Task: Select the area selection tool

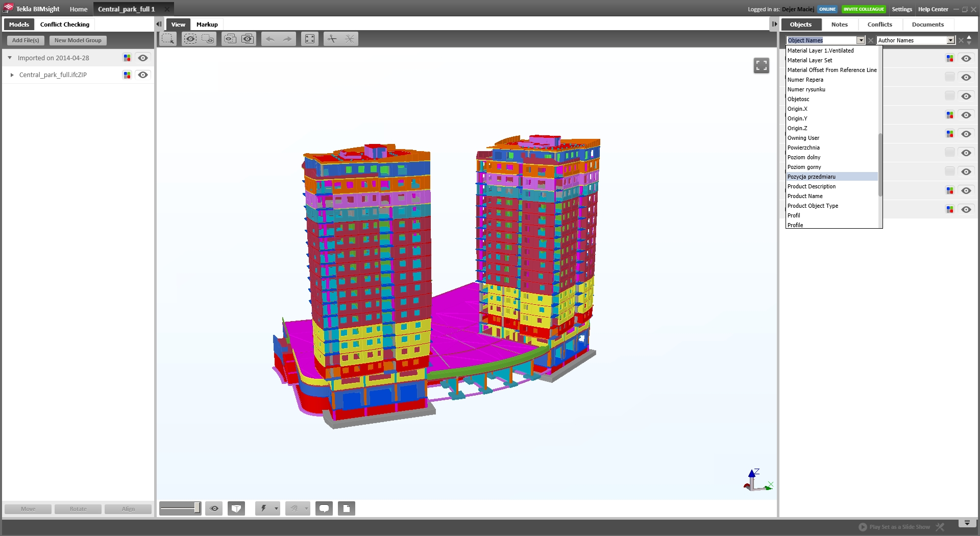Action: point(168,39)
